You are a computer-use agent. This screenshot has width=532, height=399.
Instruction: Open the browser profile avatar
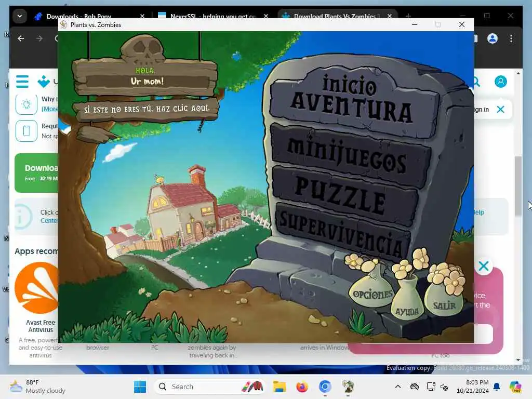(x=493, y=38)
